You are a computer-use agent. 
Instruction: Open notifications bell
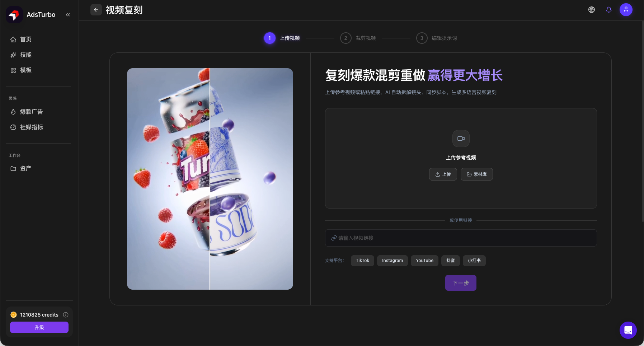(x=609, y=10)
